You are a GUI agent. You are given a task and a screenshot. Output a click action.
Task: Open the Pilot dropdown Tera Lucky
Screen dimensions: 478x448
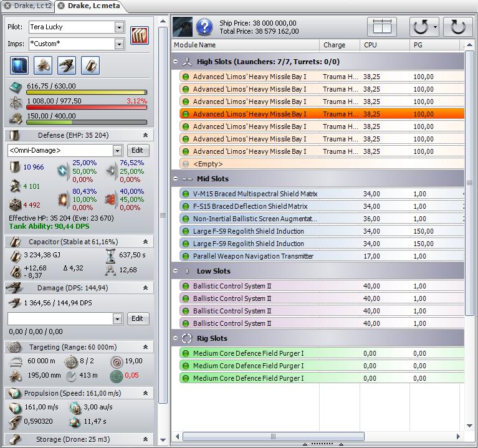pyautogui.click(x=119, y=27)
